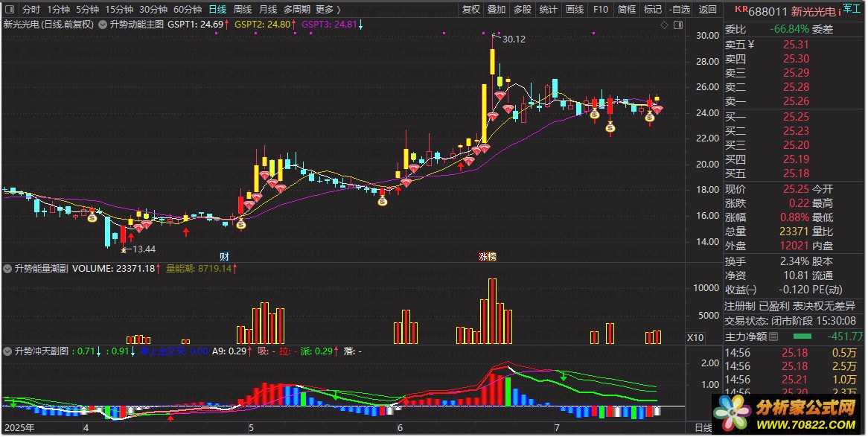Select the 日线 daily period

[x=217, y=10]
